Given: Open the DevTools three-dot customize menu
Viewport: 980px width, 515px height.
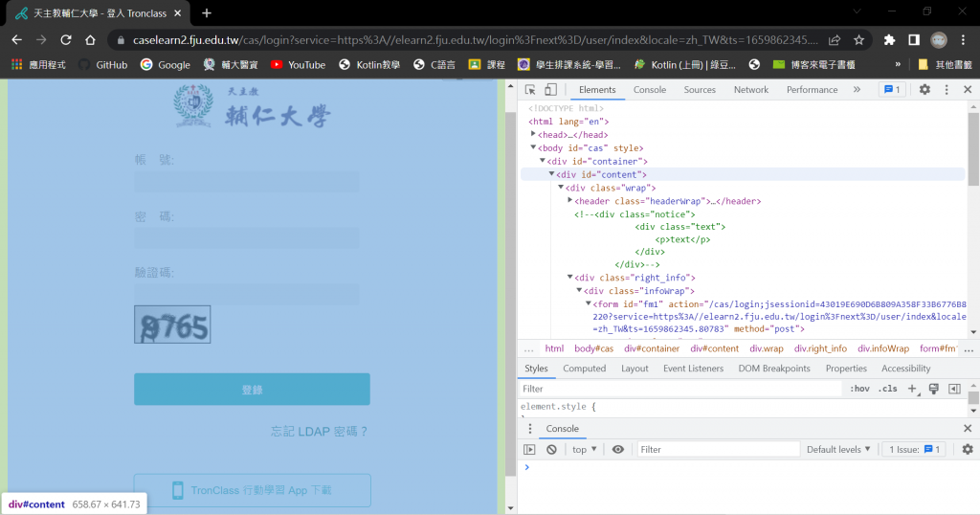Looking at the screenshot, I should click(x=947, y=89).
